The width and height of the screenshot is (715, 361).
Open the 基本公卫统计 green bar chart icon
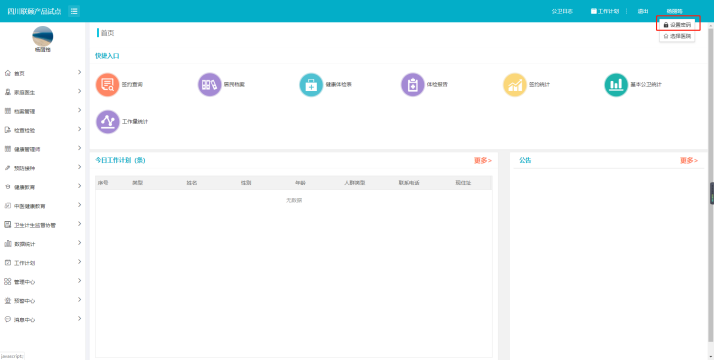pos(616,85)
